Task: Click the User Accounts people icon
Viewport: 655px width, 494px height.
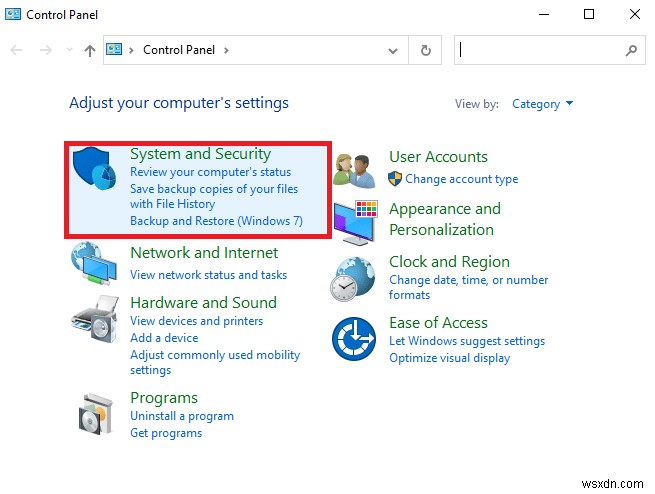Action: [355, 169]
